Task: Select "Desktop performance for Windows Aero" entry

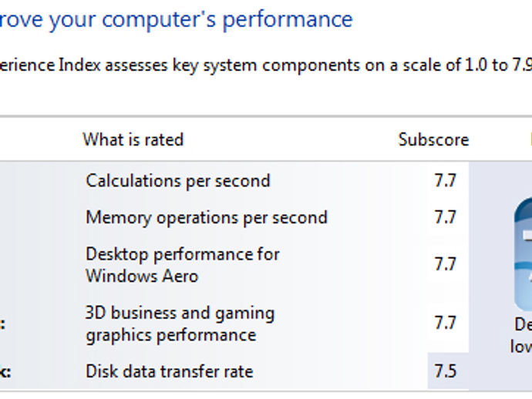Action: coord(183,265)
